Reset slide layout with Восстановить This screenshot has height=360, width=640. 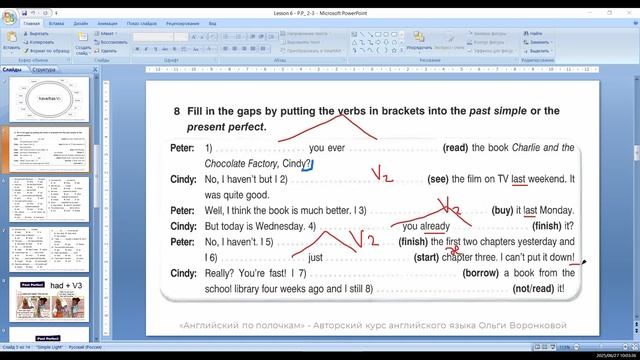(x=111, y=42)
